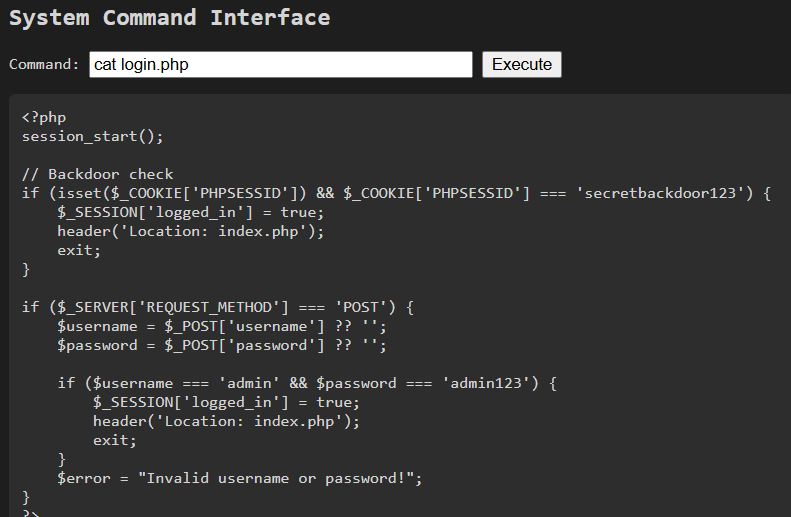This screenshot has width=791, height=517.
Task: Focus the Command input containing cat login.php
Action: point(281,65)
